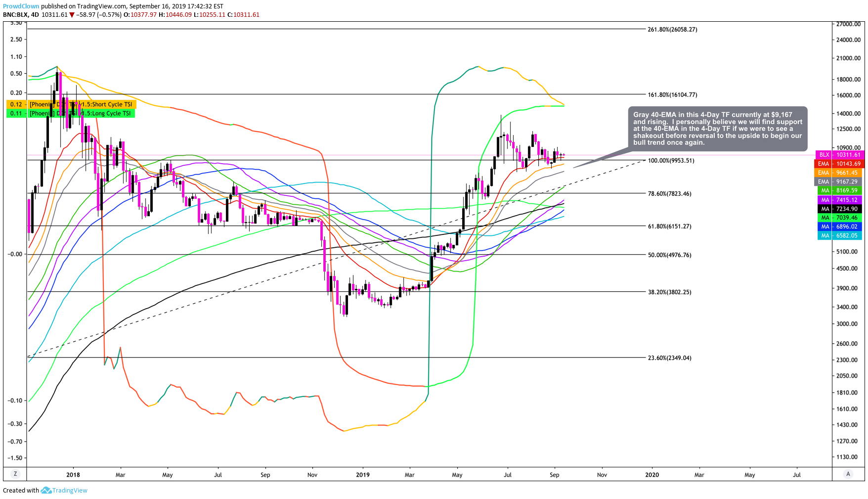Click the 23.60%(2349.04) Fibonacci label

pyautogui.click(x=669, y=358)
